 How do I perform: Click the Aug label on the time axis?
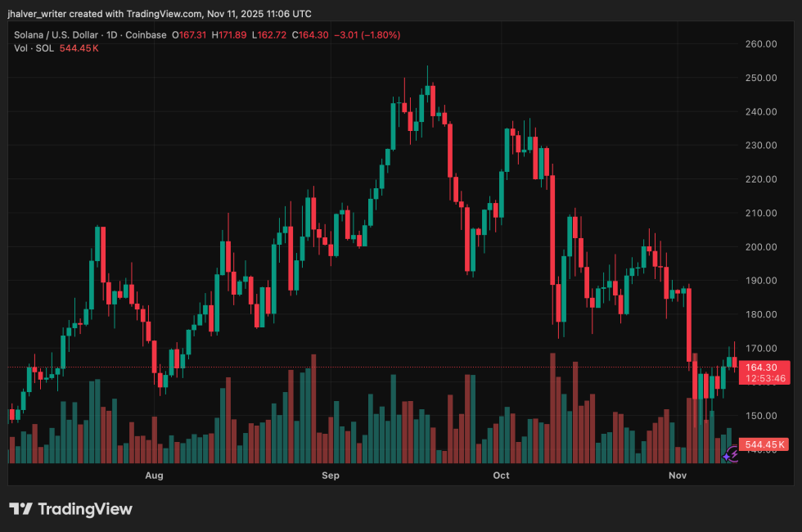point(154,475)
